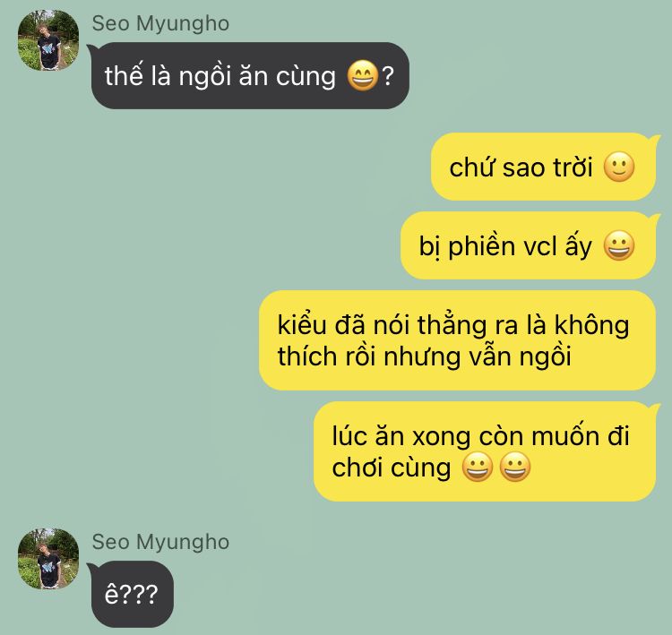Click the bottom Seo Myungho sender name
672x635 pixels.
click(x=160, y=542)
